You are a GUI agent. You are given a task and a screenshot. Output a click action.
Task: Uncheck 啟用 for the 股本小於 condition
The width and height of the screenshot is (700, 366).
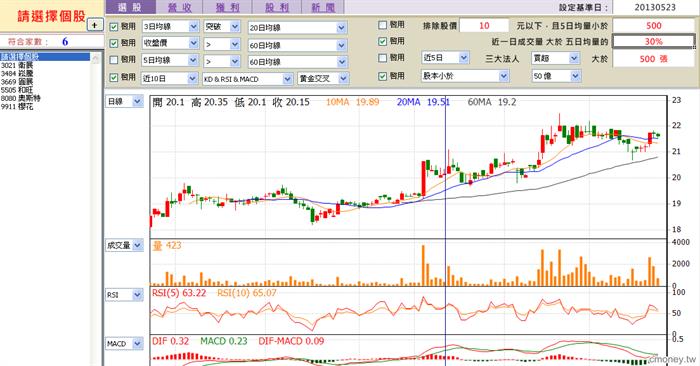point(383,76)
